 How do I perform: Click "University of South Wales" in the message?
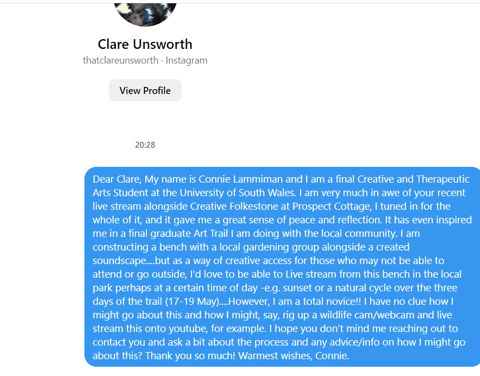(237, 193)
